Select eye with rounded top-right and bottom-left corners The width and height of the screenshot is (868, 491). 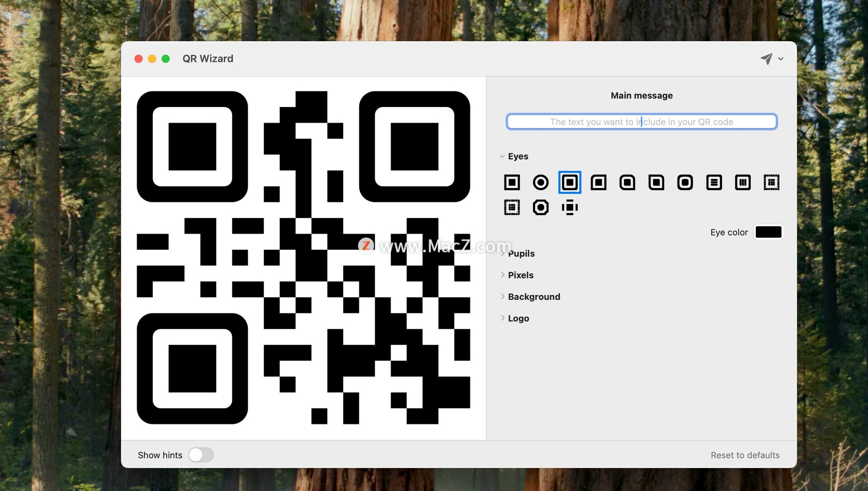tap(656, 182)
